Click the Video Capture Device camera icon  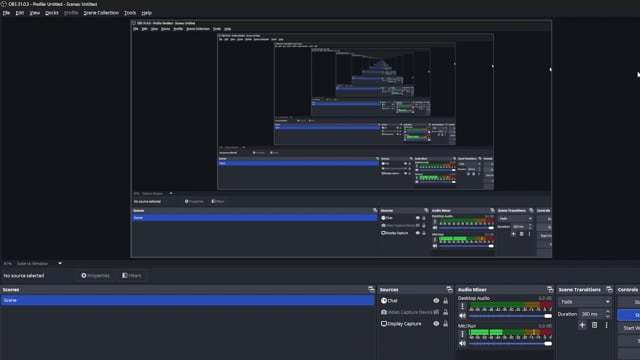tap(384, 312)
